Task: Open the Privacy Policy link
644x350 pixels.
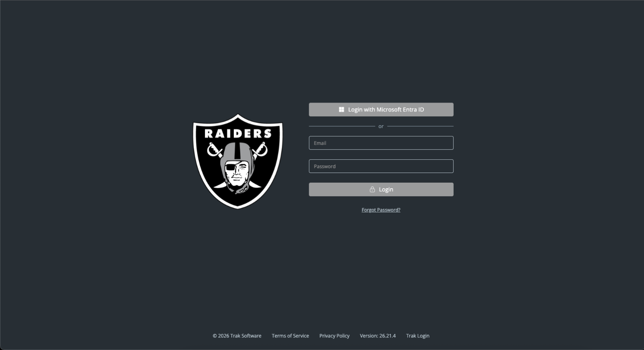Action: [334, 336]
